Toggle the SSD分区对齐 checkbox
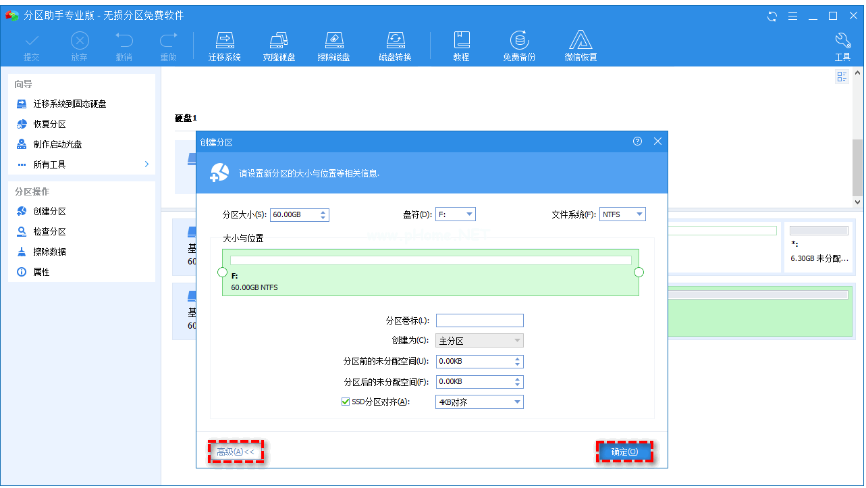Screen dimensions: 866x488 [x=346, y=402]
